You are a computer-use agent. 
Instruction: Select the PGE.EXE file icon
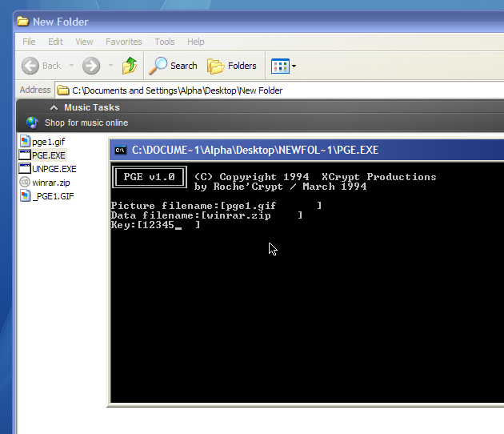[x=25, y=155]
